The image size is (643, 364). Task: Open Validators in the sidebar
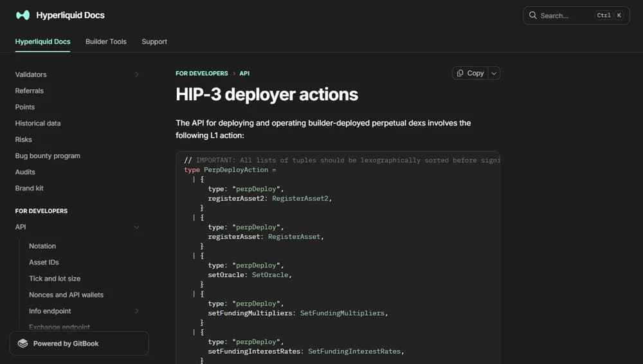coord(31,74)
